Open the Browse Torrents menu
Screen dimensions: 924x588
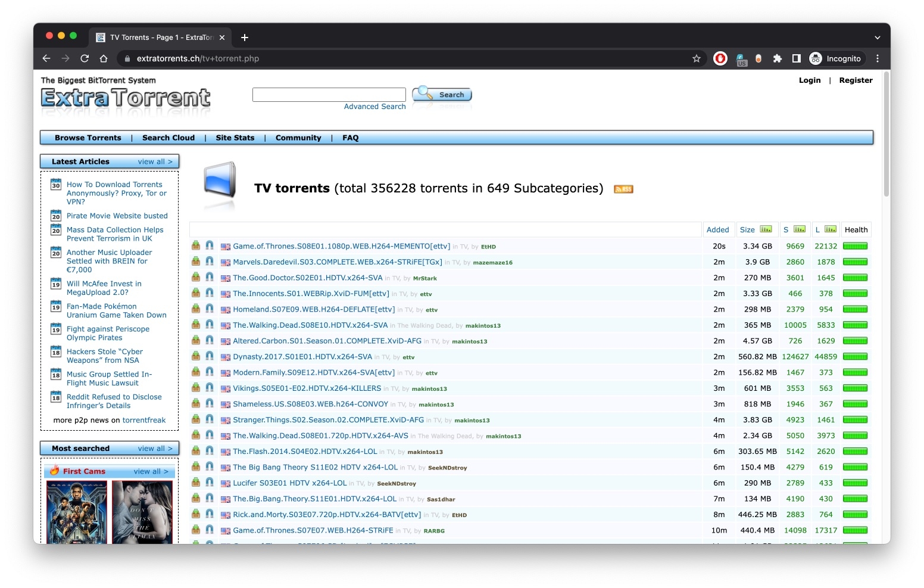pyautogui.click(x=88, y=138)
